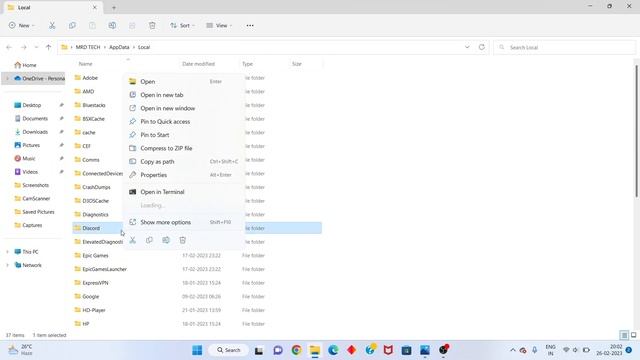
Task: Click the AppData breadcrumb in the address bar
Action: tap(119, 47)
